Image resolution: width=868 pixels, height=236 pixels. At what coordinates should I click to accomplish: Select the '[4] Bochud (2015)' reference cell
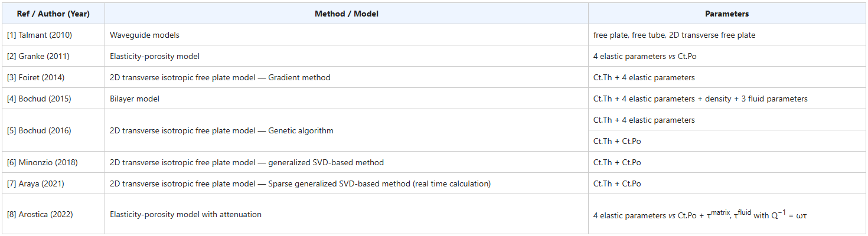coord(54,99)
